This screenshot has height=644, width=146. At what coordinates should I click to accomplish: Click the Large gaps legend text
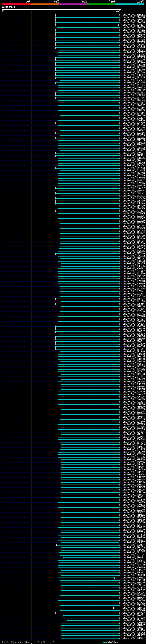[28, 642]
